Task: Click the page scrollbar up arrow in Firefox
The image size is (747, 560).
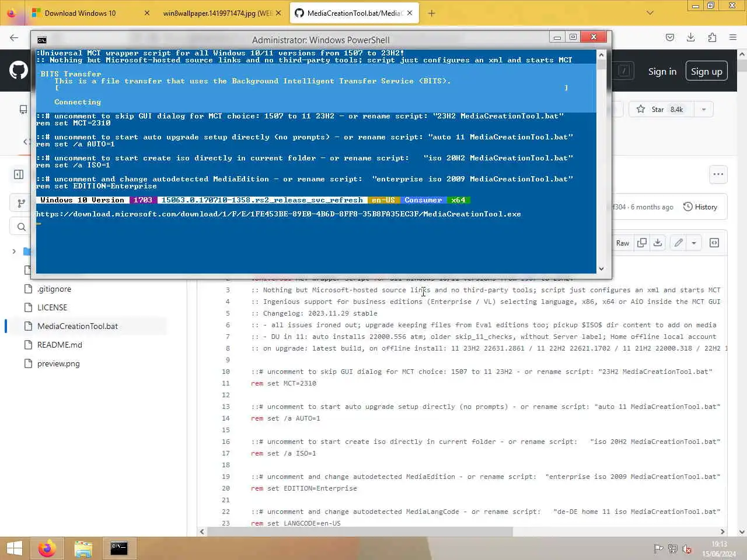Action: 742,54
